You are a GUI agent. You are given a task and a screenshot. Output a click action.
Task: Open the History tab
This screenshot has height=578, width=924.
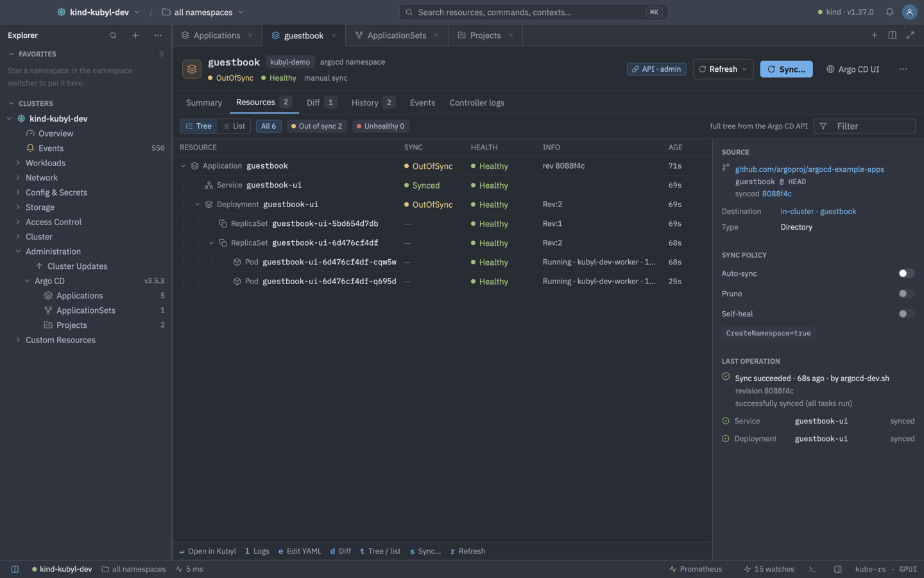(x=373, y=103)
